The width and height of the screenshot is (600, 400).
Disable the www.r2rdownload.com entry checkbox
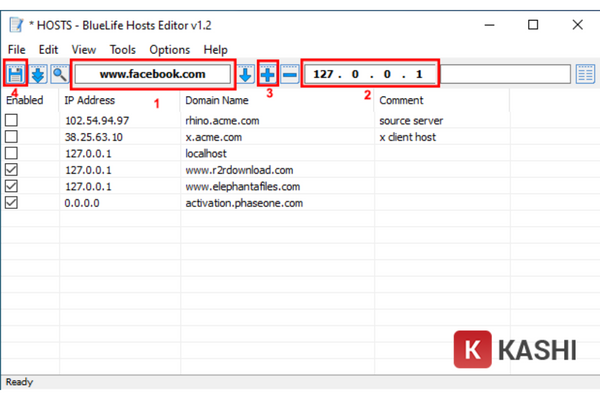[11, 170]
